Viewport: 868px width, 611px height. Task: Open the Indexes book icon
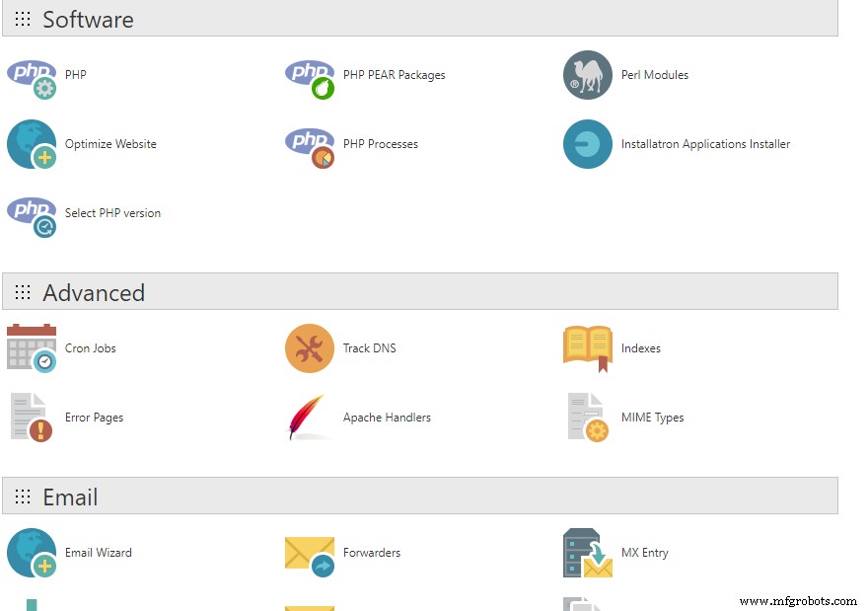(x=588, y=348)
